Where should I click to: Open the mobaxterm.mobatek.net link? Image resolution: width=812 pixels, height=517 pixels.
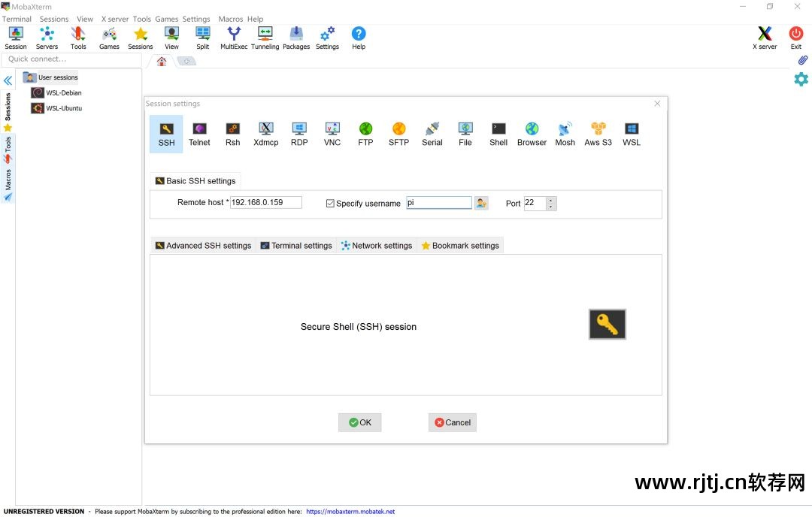[350, 511]
